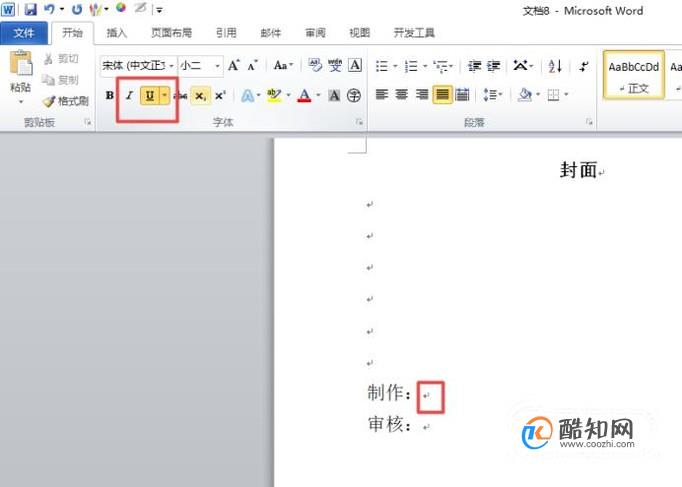The image size is (682, 487).
Task: Open the Clipboard pane launcher
Action: coord(88,123)
